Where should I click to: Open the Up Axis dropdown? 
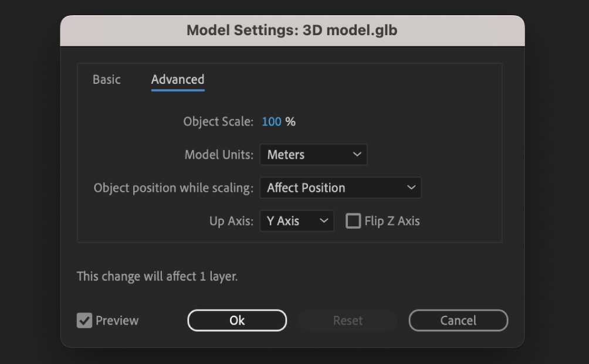pyautogui.click(x=296, y=221)
